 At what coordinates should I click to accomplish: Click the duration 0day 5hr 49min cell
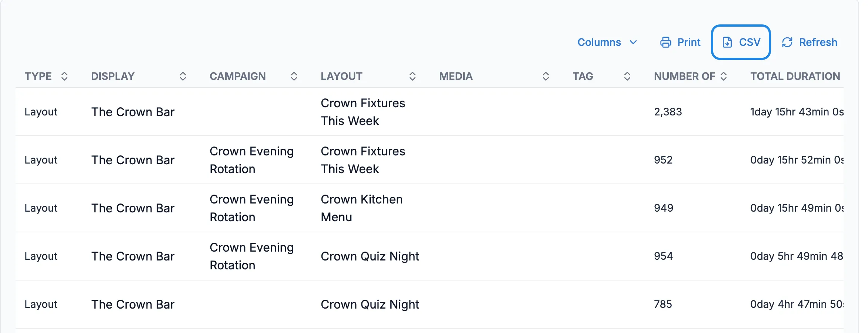[x=797, y=256]
